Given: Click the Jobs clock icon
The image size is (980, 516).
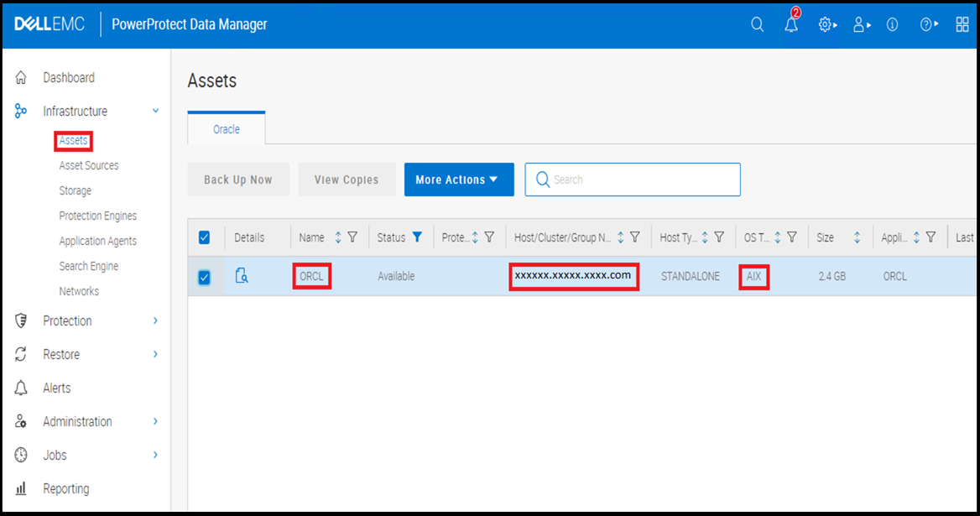Looking at the screenshot, I should (x=21, y=455).
